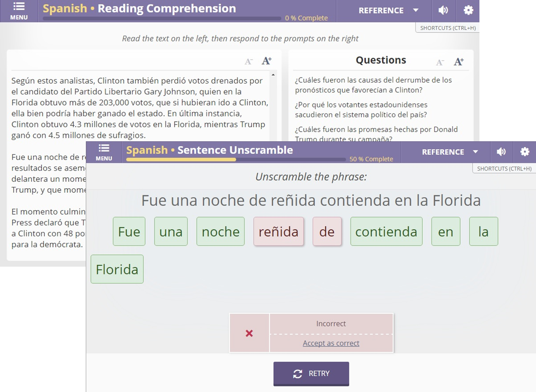Select the word tile contienda
Viewport: 536px width, 392px height.
coord(386,232)
